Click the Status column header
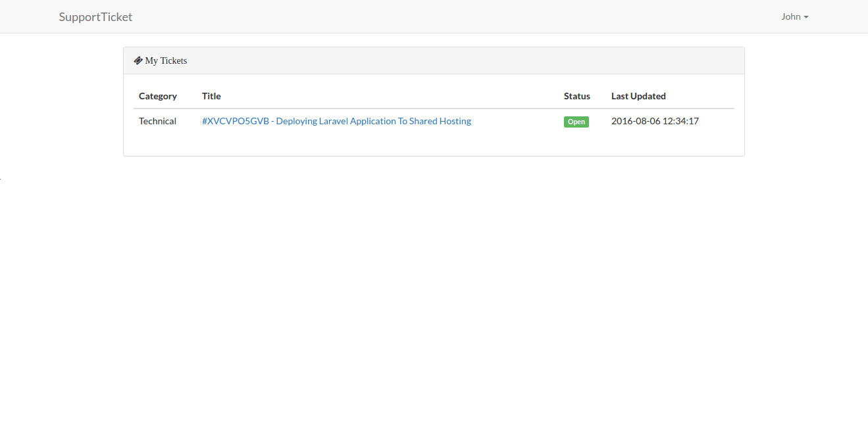Screen dimensions: 868x430 [x=577, y=96]
